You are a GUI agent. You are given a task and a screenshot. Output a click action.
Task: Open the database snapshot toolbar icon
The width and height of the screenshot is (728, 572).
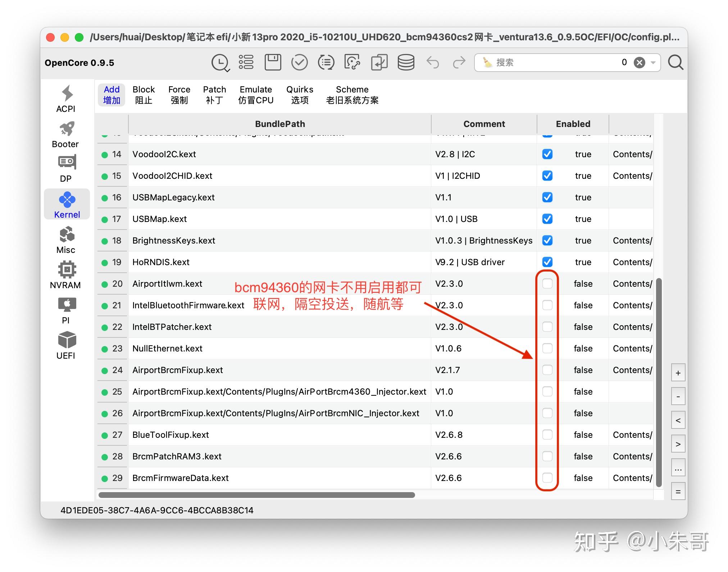(x=406, y=62)
